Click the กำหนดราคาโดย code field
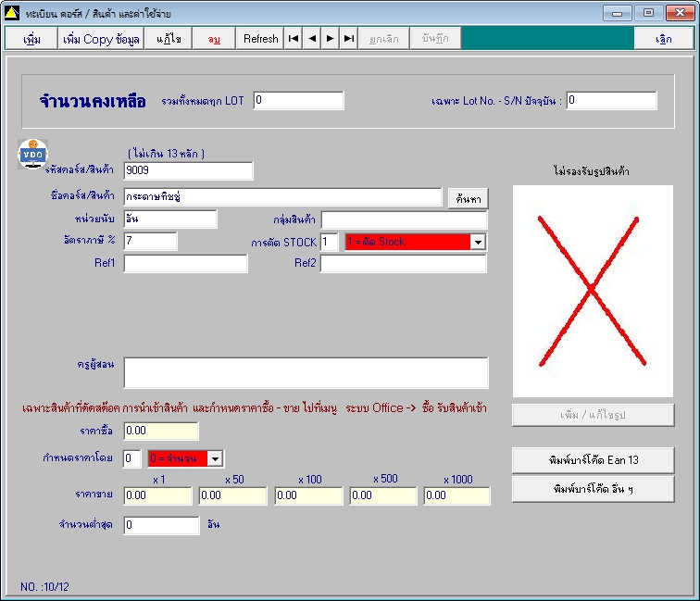 click(132, 458)
